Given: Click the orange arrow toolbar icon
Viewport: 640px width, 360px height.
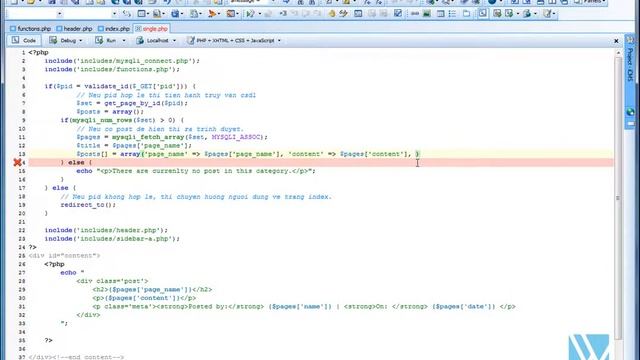Looking at the screenshot, I should click(212, 14).
